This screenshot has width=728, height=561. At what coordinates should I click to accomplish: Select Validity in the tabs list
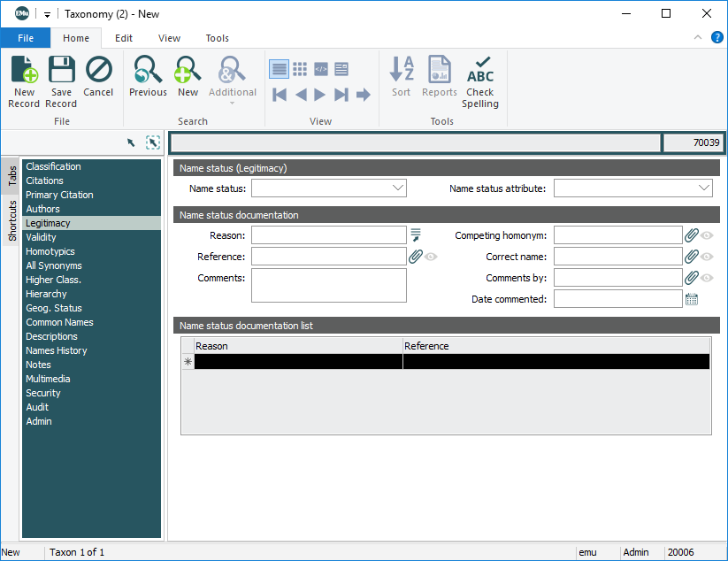(41, 237)
